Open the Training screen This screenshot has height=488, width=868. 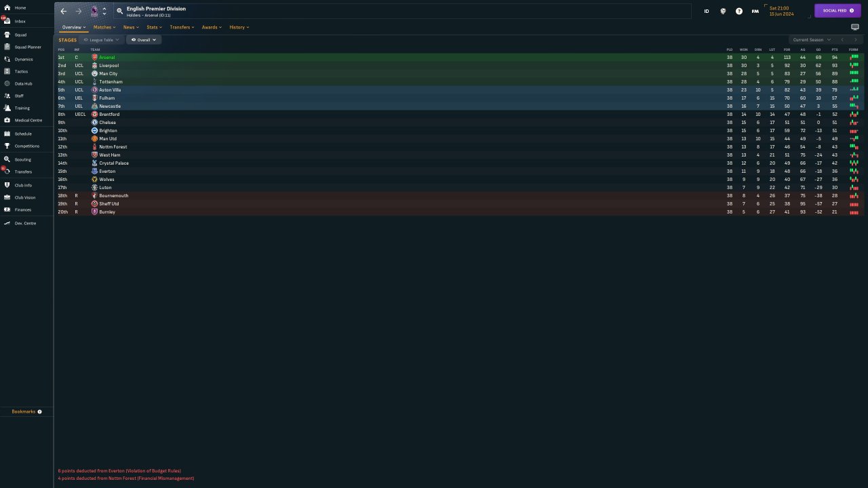point(22,108)
